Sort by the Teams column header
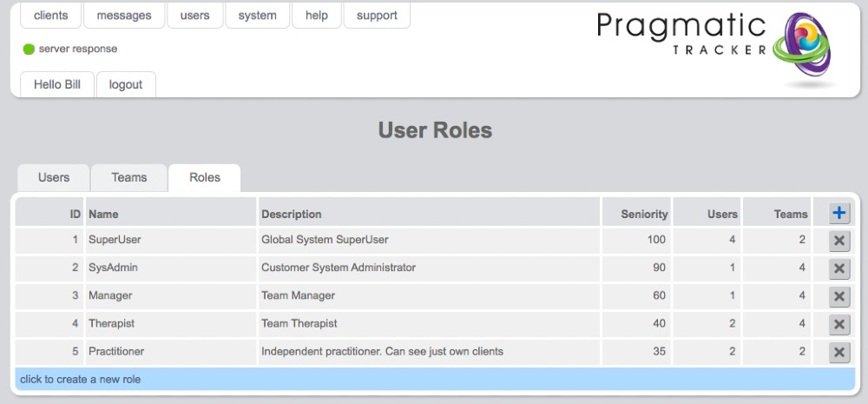 pyautogui.click(x=778, y=213)
